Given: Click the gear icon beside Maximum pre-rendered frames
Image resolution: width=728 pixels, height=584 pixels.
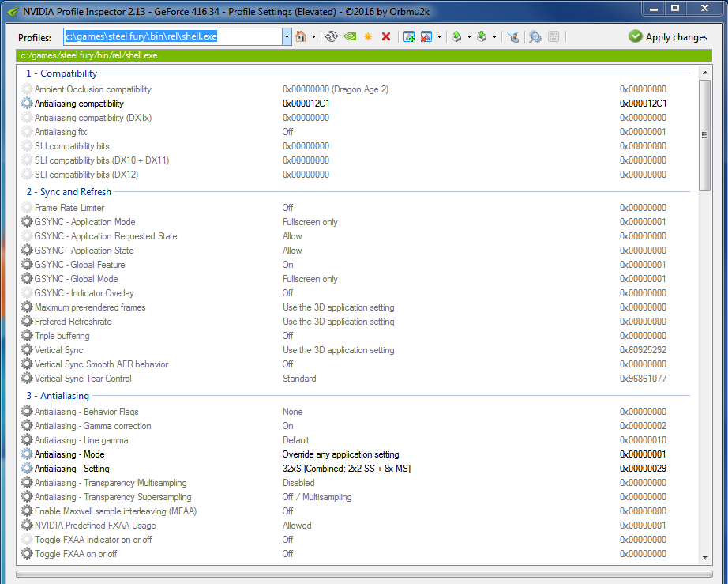Looking at the screenshot, I should (x=27, y=307).
